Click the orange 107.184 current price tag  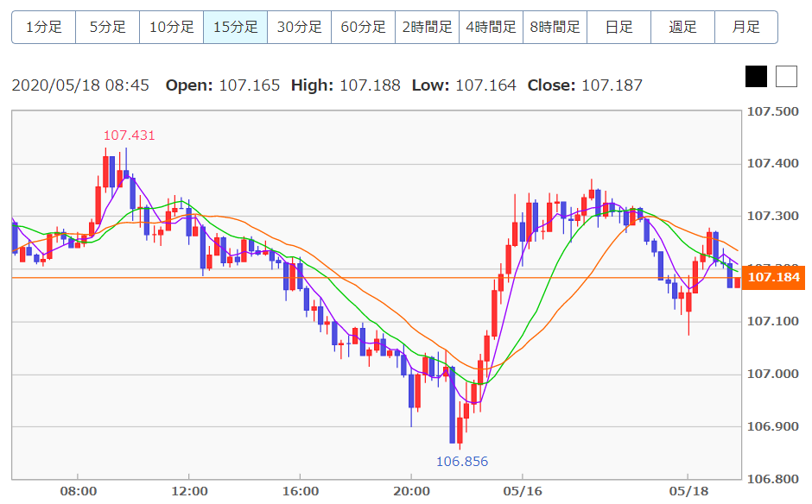point(773,278)
